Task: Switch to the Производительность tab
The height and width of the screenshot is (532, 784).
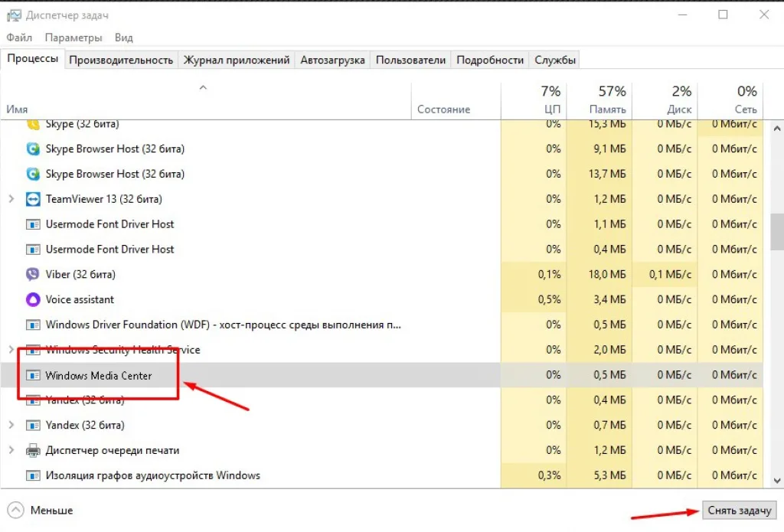Action: [121, 60]
